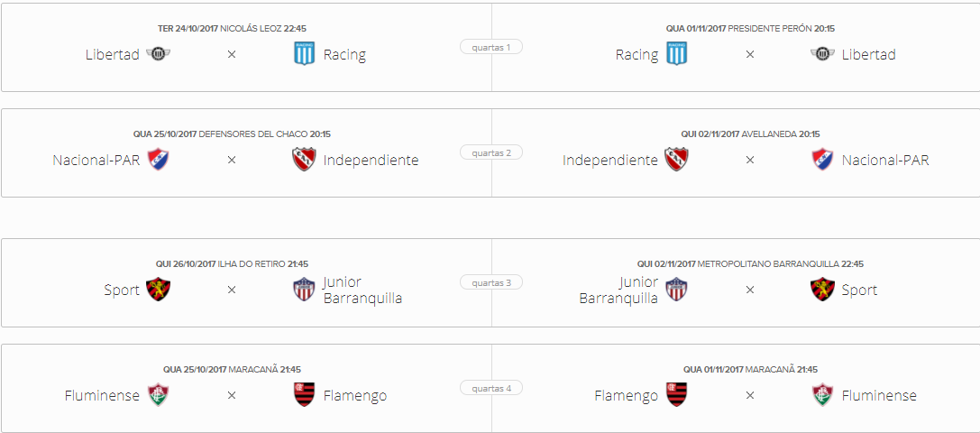This screenshot has height=433, width=980.
Task: Click the Libertad crest in first-leg quartas 1
Action: (158, 54)
